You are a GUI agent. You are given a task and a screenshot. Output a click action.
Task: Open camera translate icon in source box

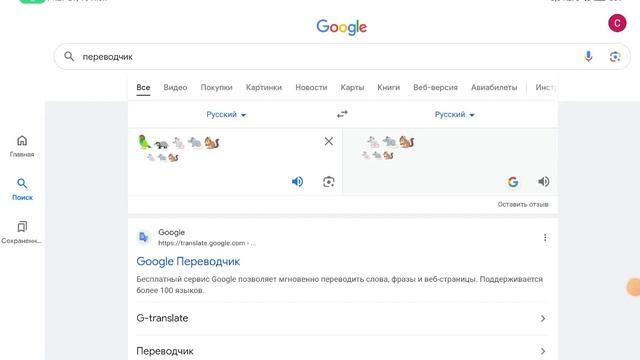coord(329,182)
